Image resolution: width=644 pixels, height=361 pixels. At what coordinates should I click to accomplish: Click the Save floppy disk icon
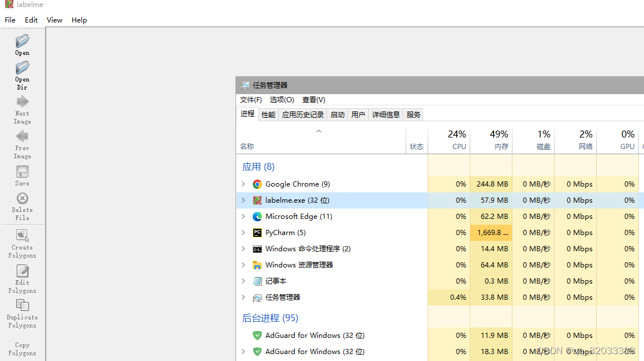tap(22, 172)
